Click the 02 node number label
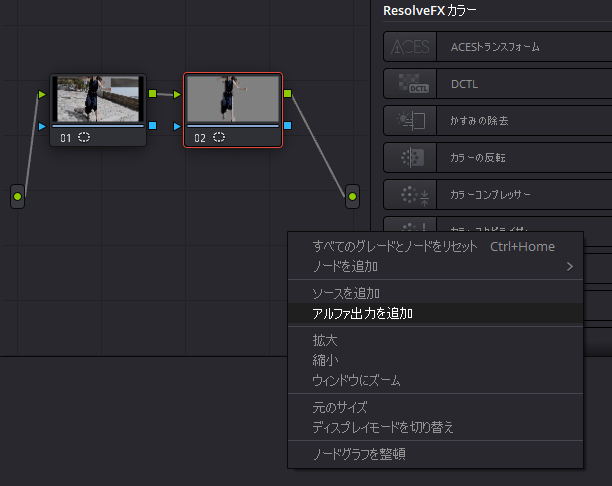612x486 pixels. click(x=200, y=138)
